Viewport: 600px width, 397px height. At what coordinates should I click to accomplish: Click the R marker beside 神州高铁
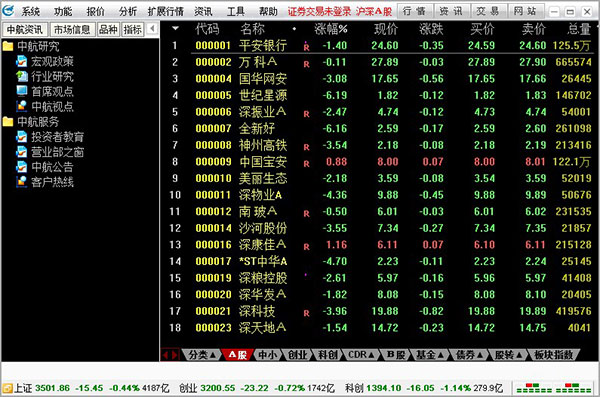307,147
